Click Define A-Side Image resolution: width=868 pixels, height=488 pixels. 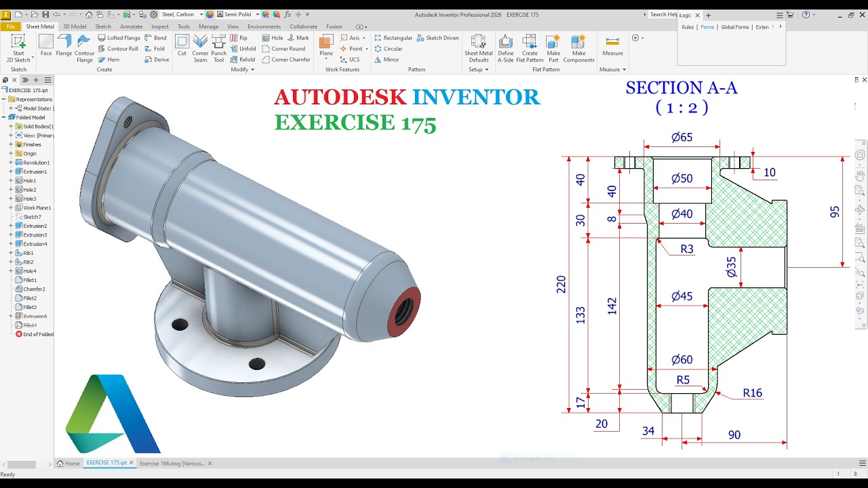point(506,48)
